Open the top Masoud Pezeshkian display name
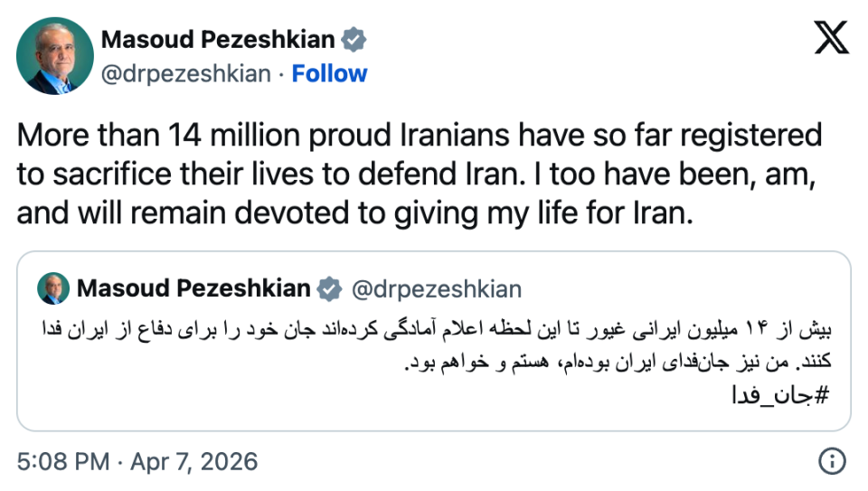Image resolution: width=868 pixels, height=491 pixels. point(218,40)
